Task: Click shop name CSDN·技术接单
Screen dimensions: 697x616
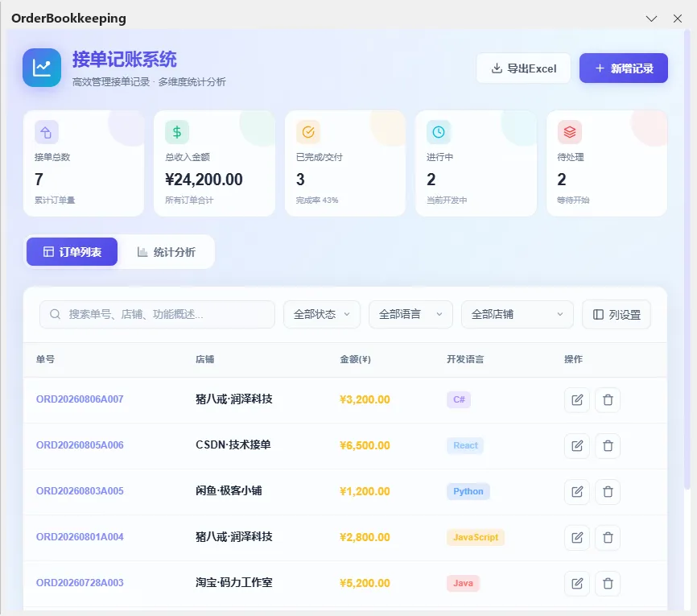Action: point(233,444)
